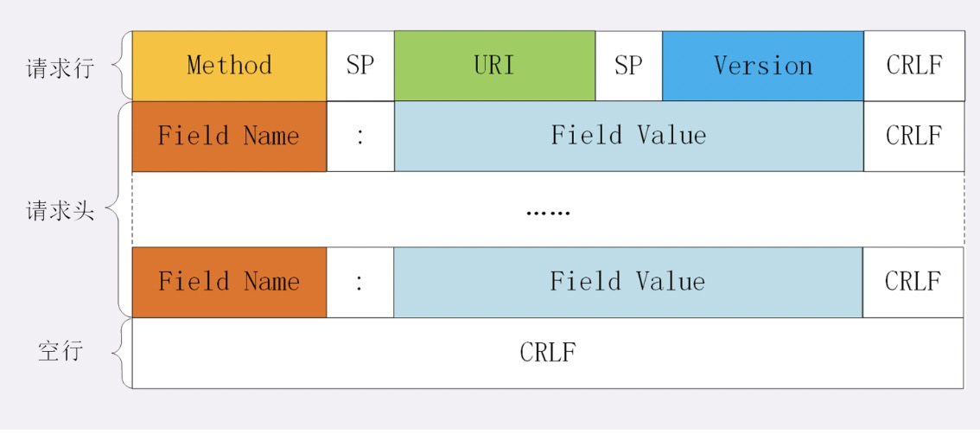The height and width of the screenshot is (434, 980).
Task: Click the colon box in the top header row
Action: tap(360, 136)
